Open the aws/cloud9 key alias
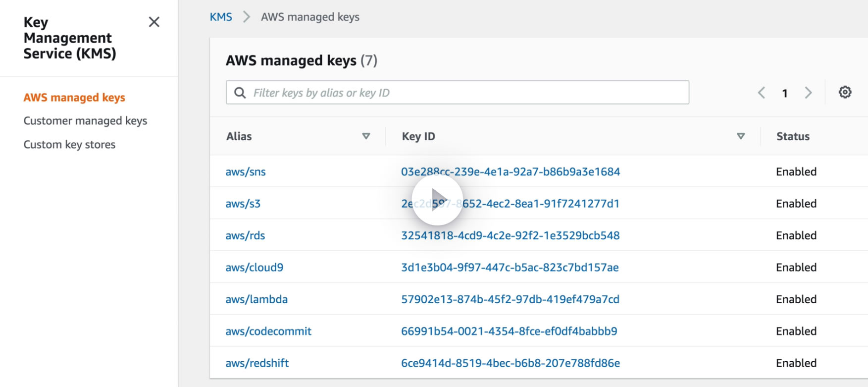The height and width of the screenshot is (387, 868). pyautogui.click(x=255, y=268)
